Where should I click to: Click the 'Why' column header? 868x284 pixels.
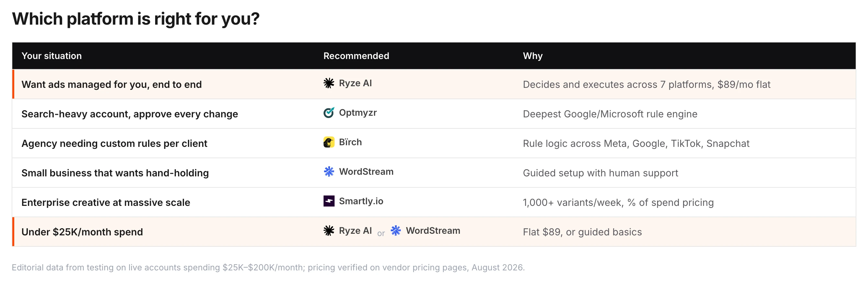point(532,56)
